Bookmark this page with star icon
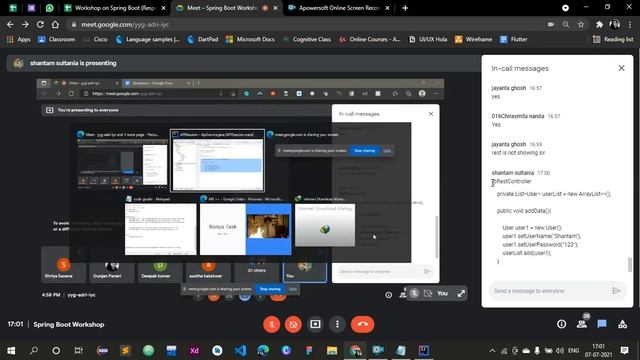Screen dimensions: 640x360 pos(581,24)
